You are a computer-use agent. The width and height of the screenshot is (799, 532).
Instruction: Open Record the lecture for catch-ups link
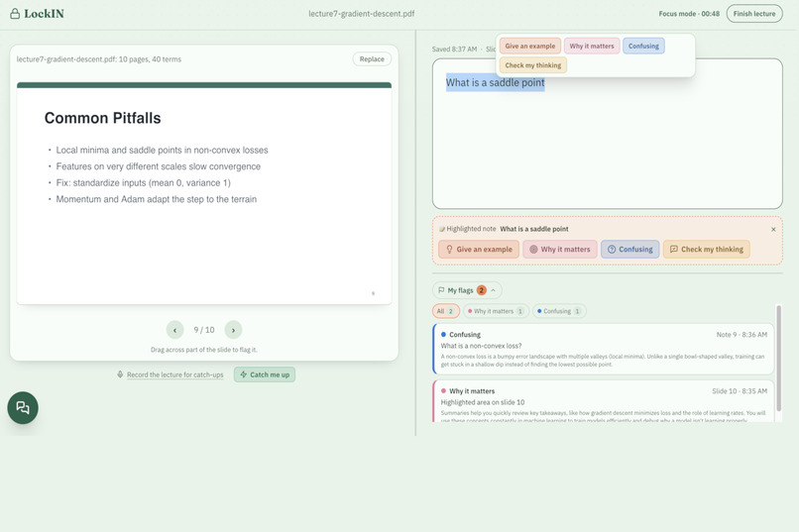[174, 374]
